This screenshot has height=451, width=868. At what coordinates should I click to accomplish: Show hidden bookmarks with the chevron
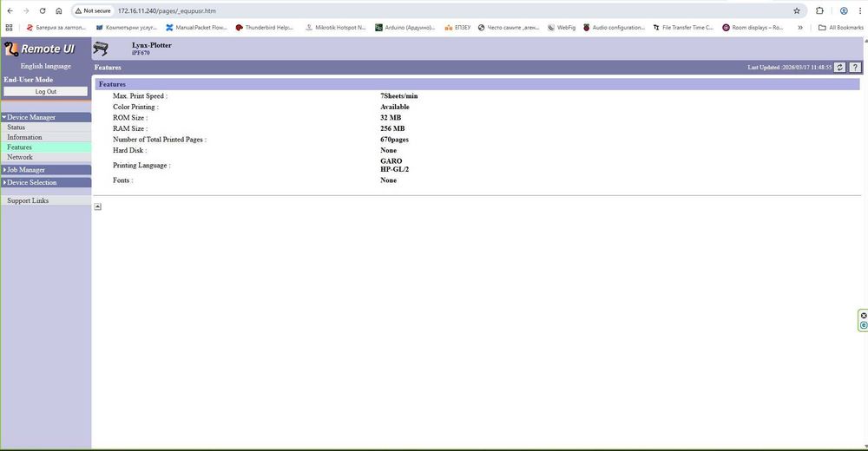click(800, 27)
